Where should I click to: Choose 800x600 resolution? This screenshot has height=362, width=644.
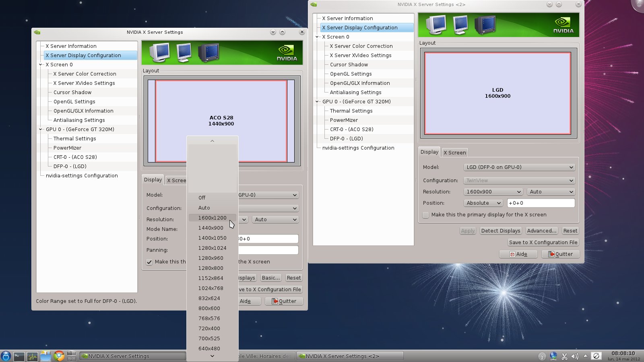coord(213,309)
